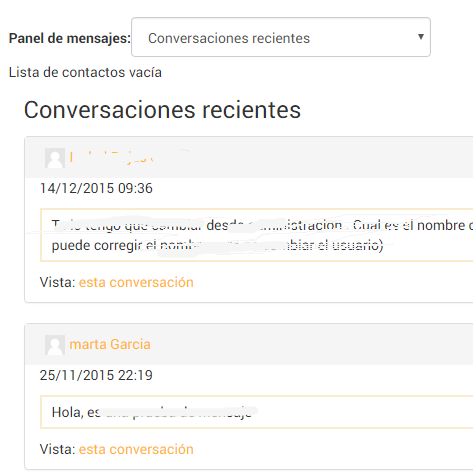Click the 'puede corregir el nombre' message line

(217, 245)
